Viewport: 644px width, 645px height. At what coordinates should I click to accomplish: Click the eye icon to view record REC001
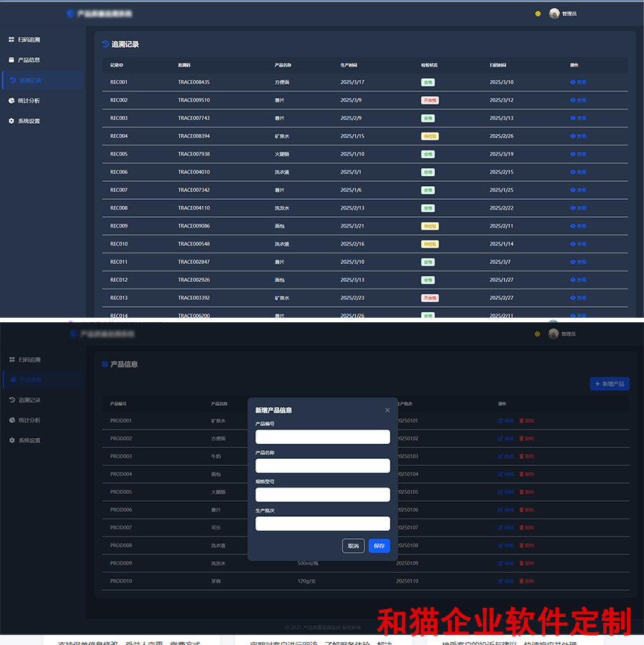(573, 82)
